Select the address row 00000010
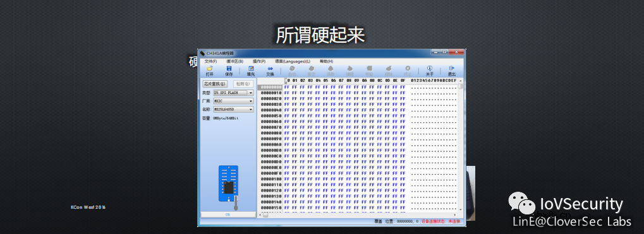The width and height of the screenshot is (644, 234). click(270, 93)
